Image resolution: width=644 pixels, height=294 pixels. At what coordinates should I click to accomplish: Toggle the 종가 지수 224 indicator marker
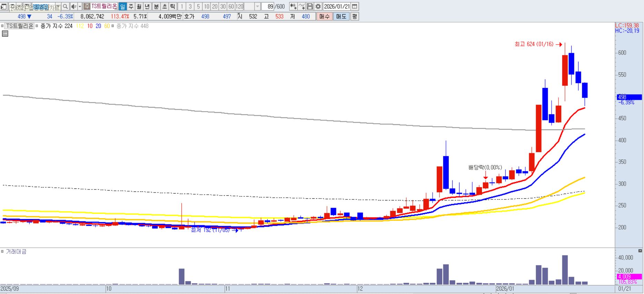(37, 26)
